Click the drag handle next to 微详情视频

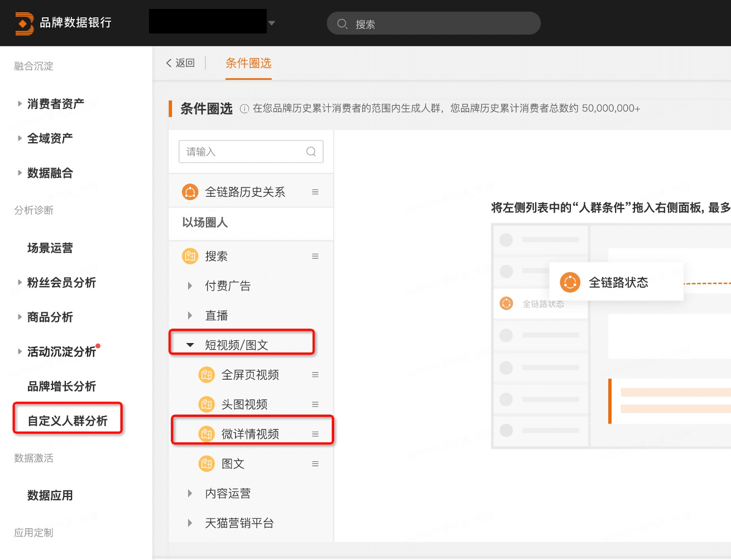(315, 434)
